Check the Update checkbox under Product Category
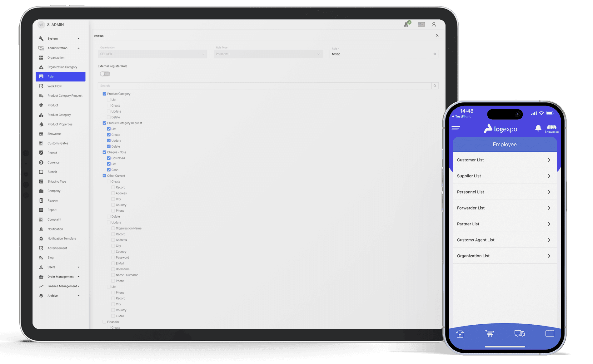The height and width of the screenshot is (364, 593). pos(109,111)
